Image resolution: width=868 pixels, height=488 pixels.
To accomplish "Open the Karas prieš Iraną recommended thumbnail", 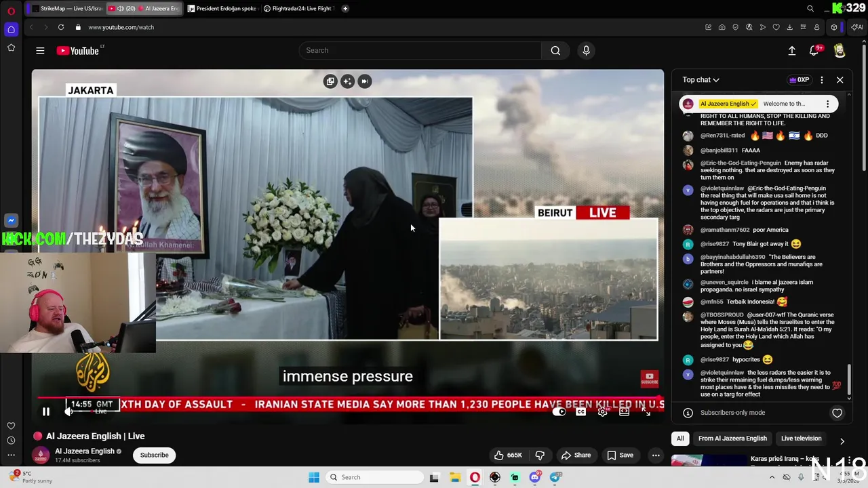I will point(708,460).
